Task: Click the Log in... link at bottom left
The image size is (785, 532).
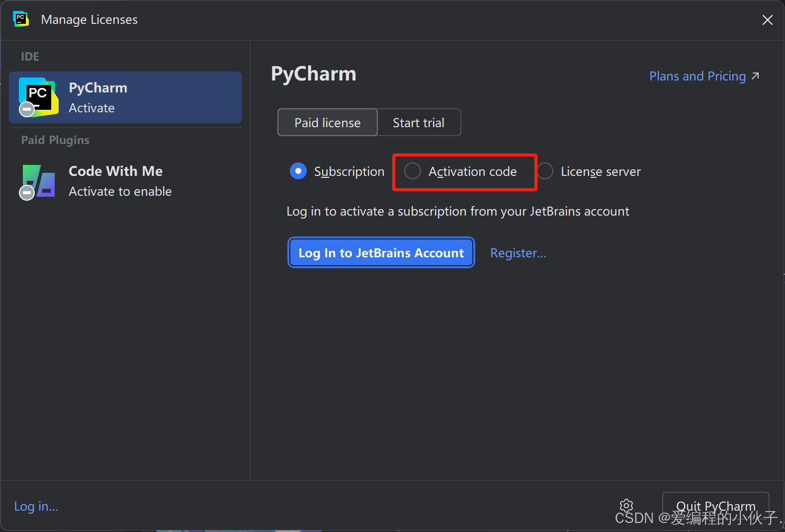Action: [x=36, y=506]
